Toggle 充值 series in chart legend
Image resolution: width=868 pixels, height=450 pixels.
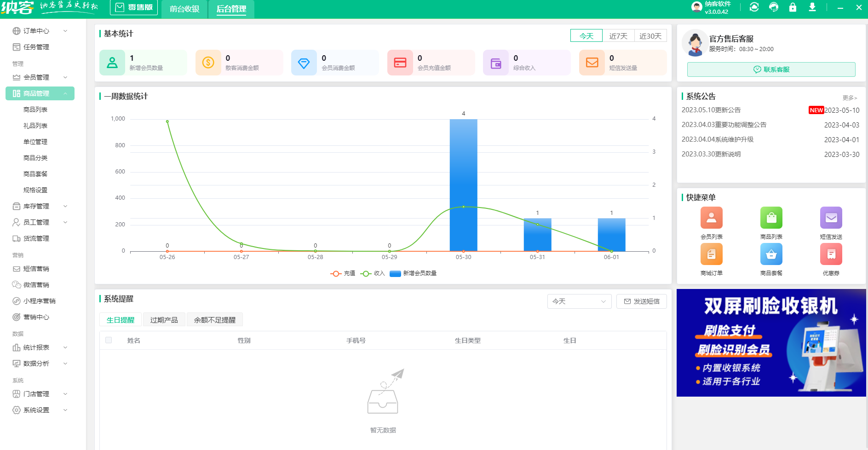[x=343, y=273]
